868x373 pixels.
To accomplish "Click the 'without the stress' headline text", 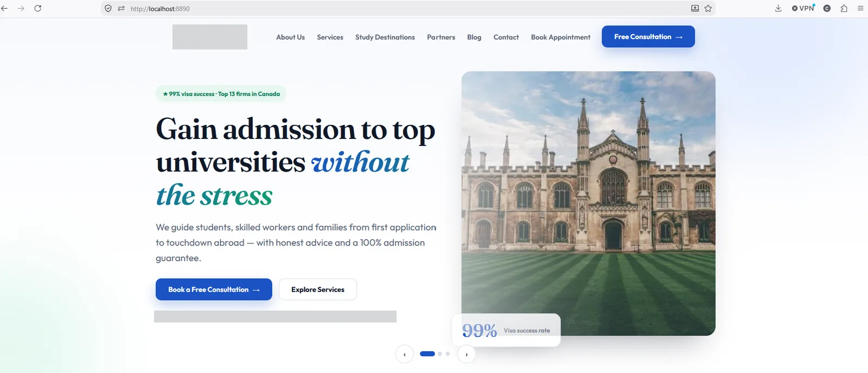I will coord(283,179).
